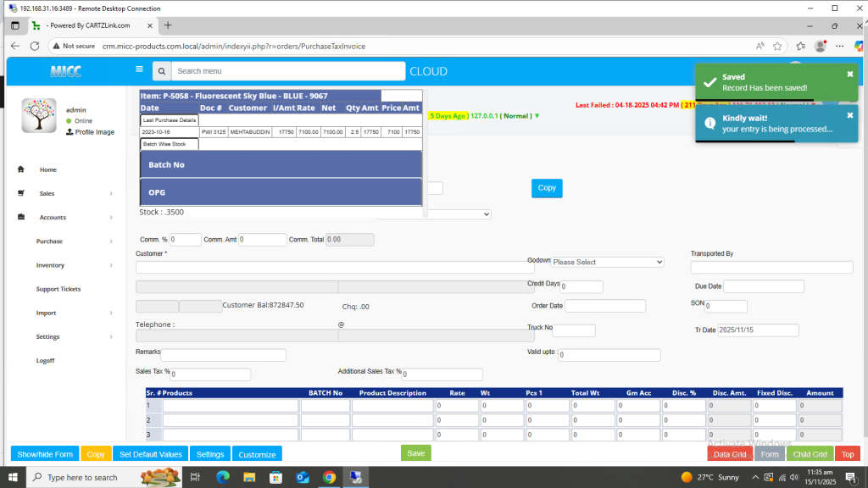Click the Accounts briefcase icon in sidebar

pos(20,217)
